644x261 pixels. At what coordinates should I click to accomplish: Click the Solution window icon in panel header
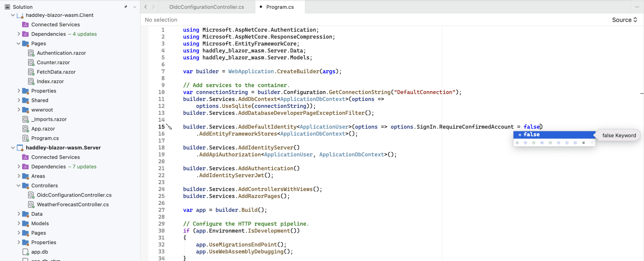pos(7,7)
